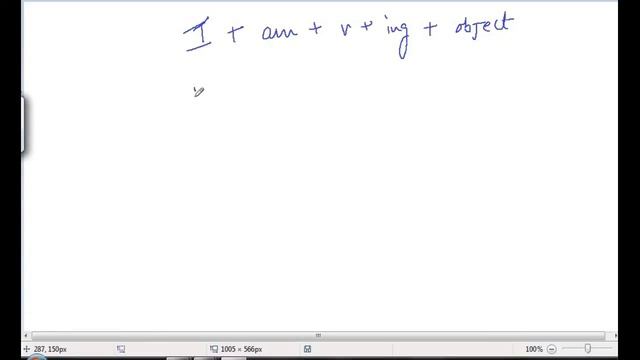This screenshot has height=360, width=640.
Task: Click the Windows Start button orb
Action: [x=37, y=358]
